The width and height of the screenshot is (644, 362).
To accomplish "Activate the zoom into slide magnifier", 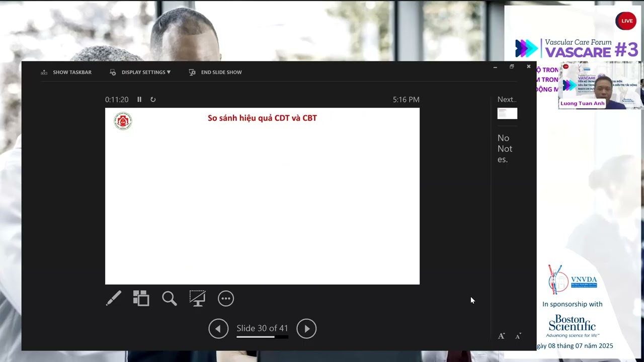I will coord(170,299).
